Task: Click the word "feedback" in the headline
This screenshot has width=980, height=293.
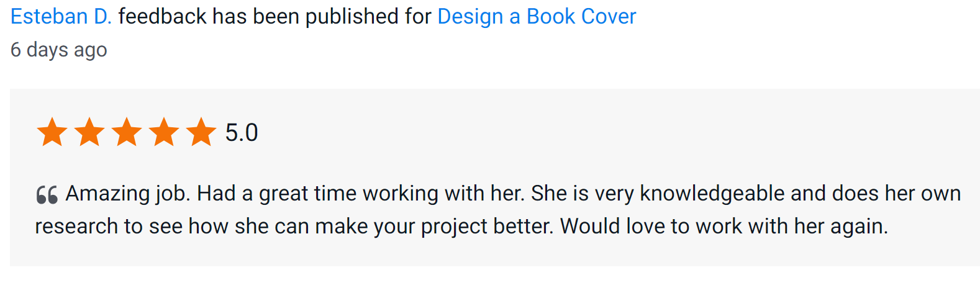Action: (162, 17)
